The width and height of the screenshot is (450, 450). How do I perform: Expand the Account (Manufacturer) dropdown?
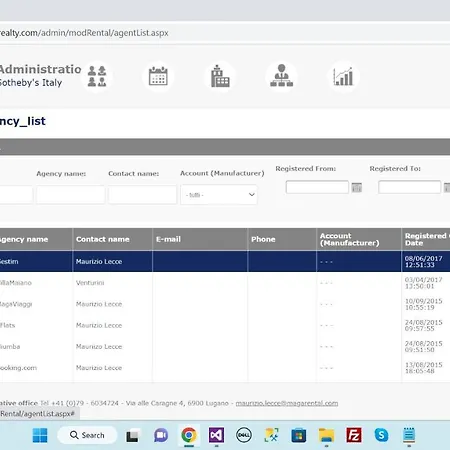pos(219,195)
